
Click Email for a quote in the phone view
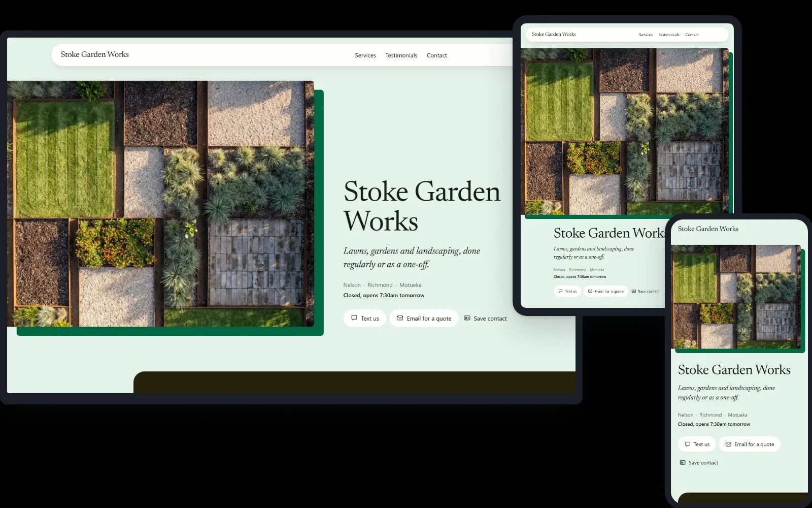click(749, 444)
